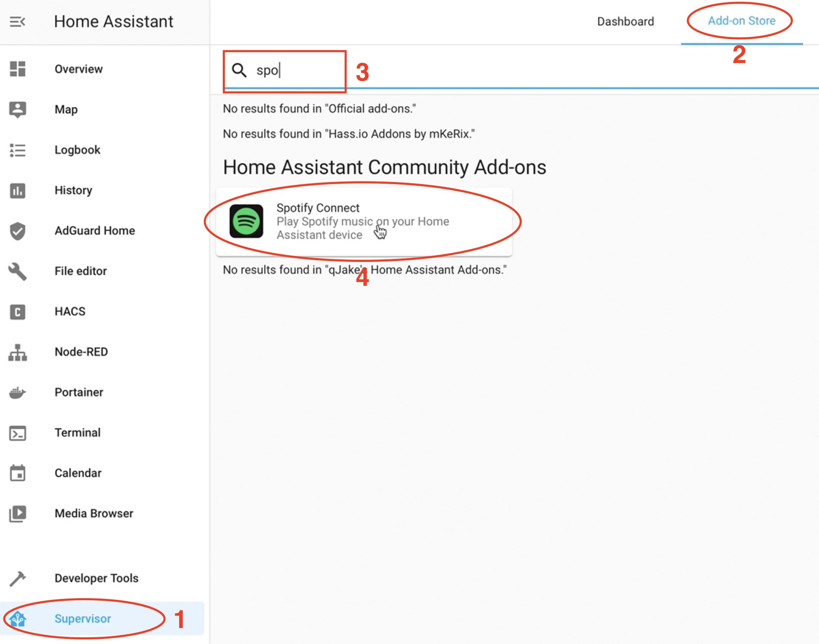Click the File editor wrench icon
This screenshot has width=819, height=644.
coord(18,271)
